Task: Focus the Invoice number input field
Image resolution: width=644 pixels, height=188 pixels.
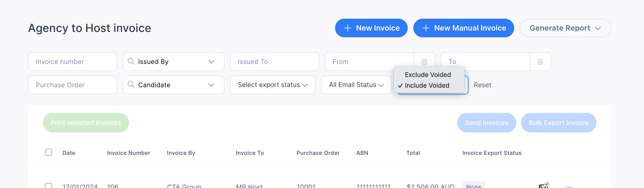Action: (x=72, y=62)
